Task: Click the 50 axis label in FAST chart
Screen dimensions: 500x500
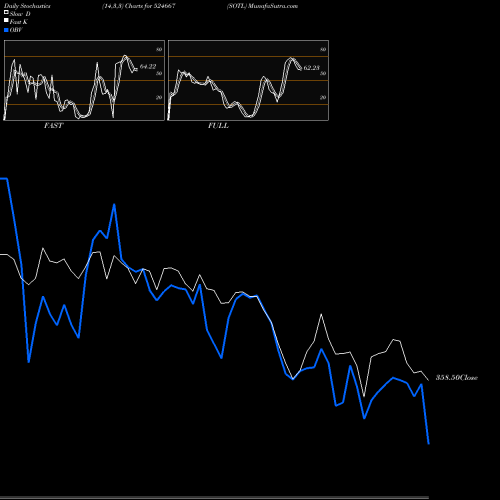Action: tap(159, 73)
